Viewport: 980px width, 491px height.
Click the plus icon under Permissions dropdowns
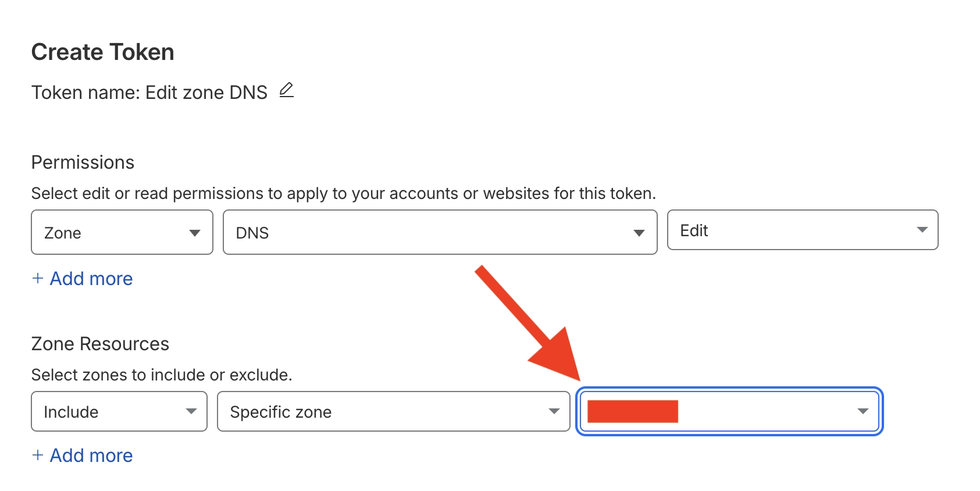pos(38,278)
